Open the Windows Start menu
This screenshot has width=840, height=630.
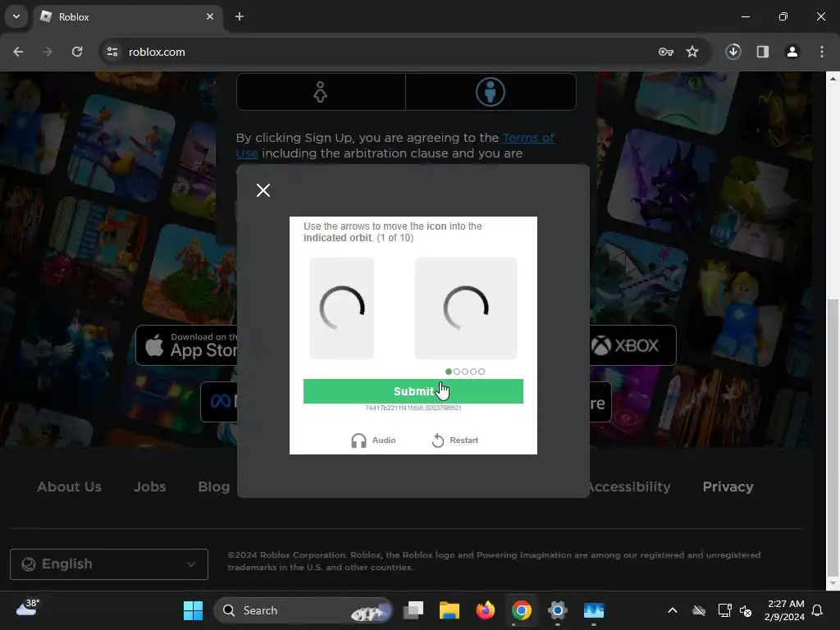[x=193, y=610]
